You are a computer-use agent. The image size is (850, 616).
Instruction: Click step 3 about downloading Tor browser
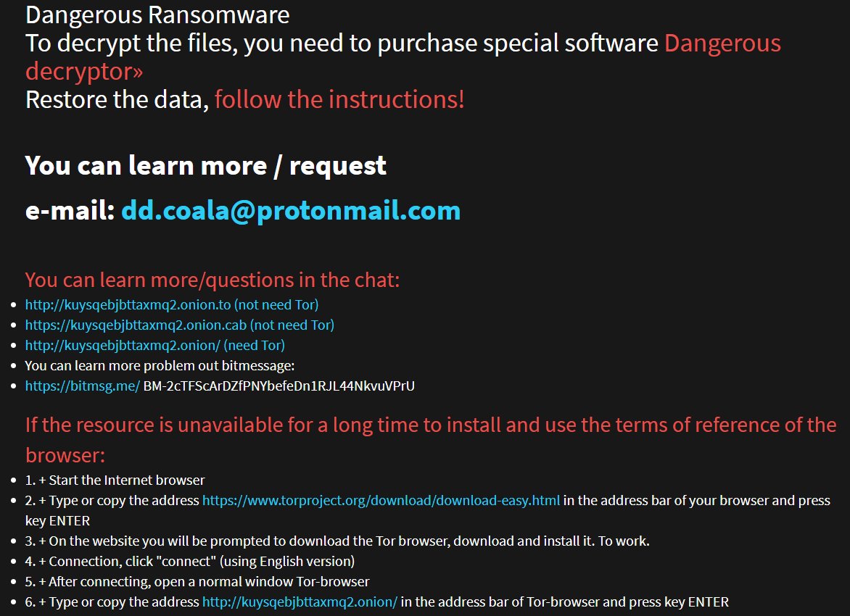[x=337, y=541]
